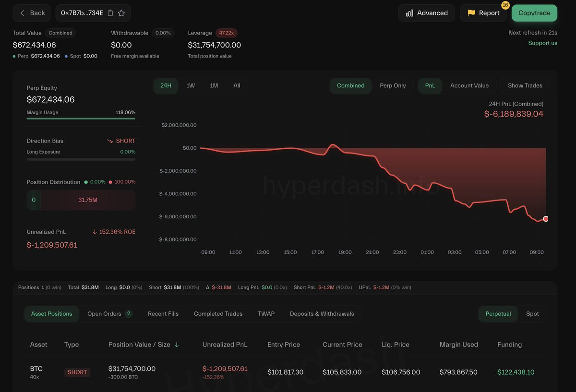Viewport: 576px width, 392px height.
Task: Select the 1M time range
Action: [214, 85]
